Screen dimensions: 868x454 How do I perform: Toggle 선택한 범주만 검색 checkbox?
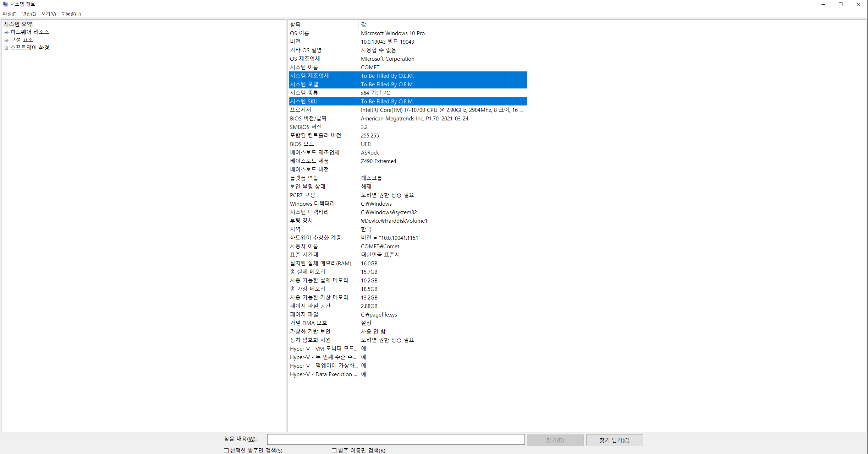[226, 450]
